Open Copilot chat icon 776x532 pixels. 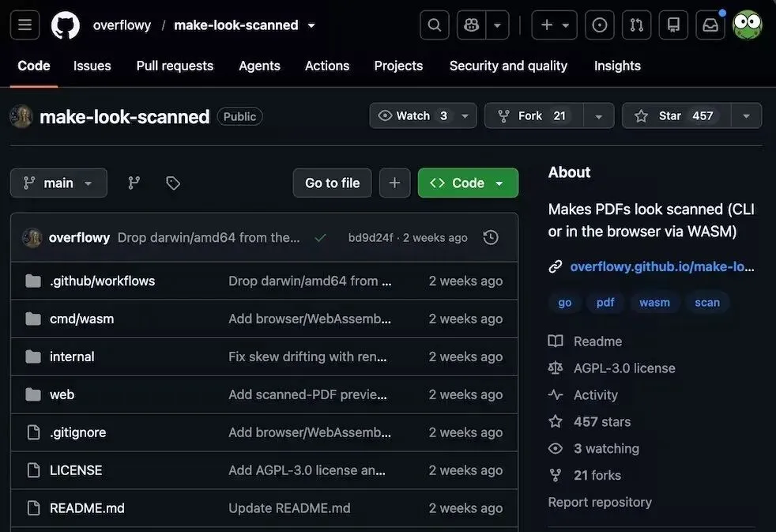[471, 25]
